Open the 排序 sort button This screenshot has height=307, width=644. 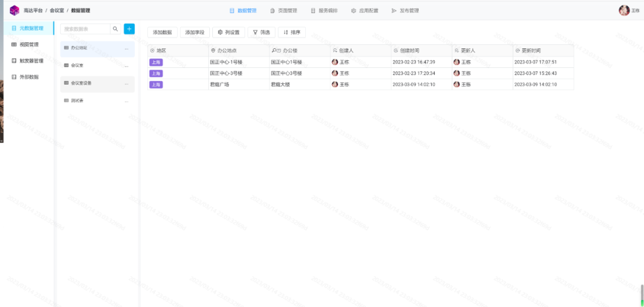click(x=292, y=32)
